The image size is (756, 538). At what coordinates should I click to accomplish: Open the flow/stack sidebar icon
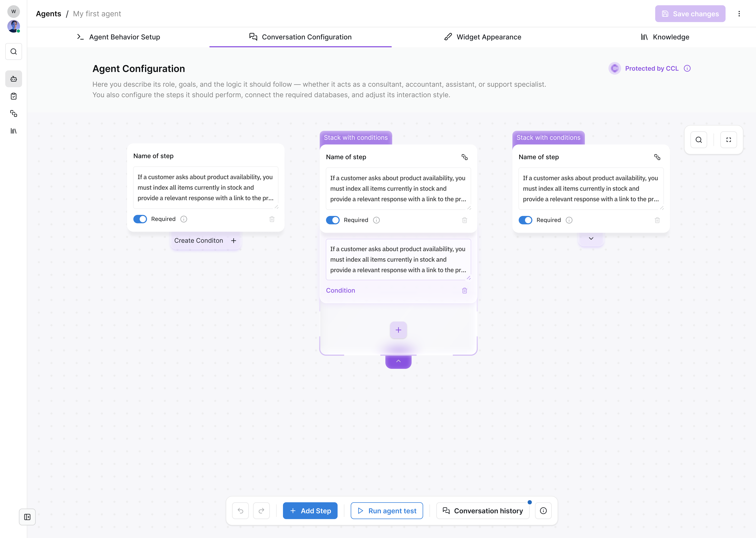point(14,114)
